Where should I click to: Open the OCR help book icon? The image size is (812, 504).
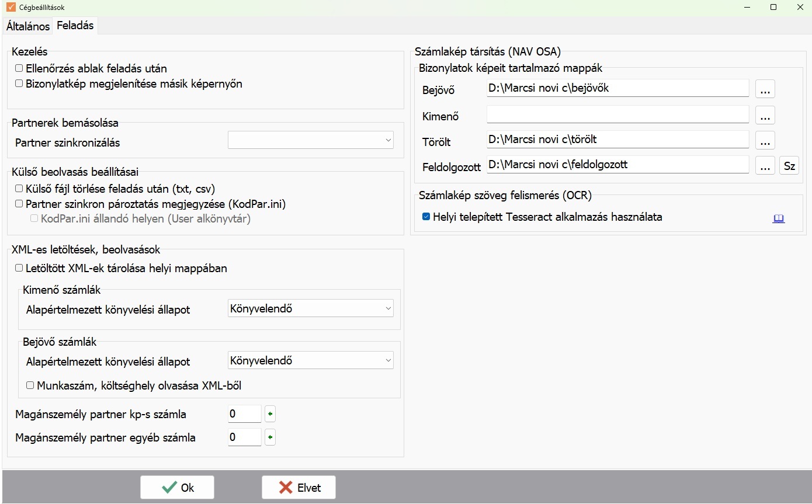pyautogui.click(x=778, y=218)
